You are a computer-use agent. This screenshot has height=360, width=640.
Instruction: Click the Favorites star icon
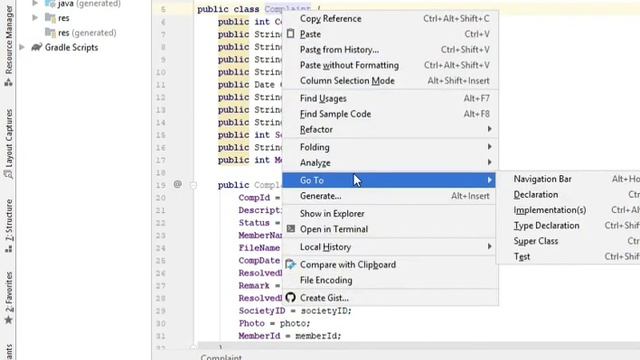[x=8, y=320]
